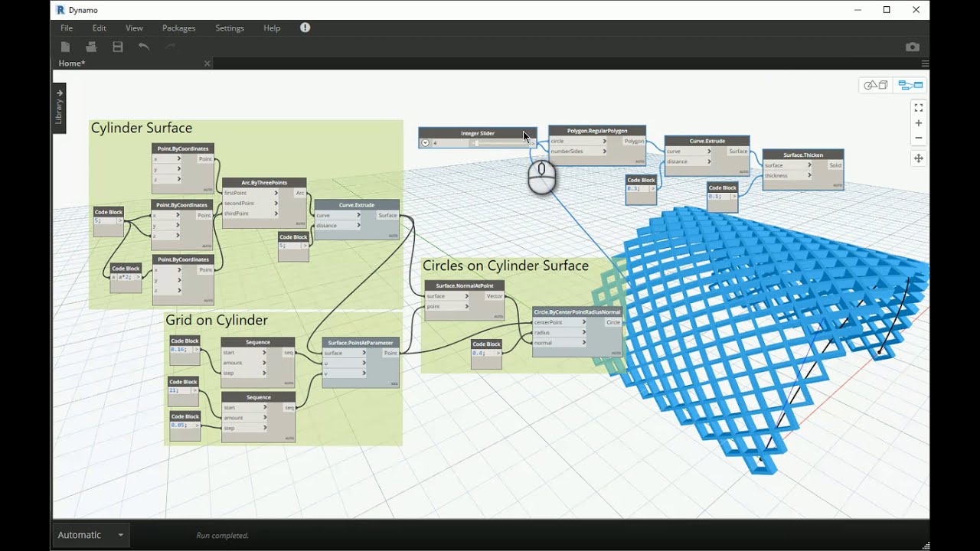Zoom in with the plus icon
Screen dimensions: 980x551
919,123
